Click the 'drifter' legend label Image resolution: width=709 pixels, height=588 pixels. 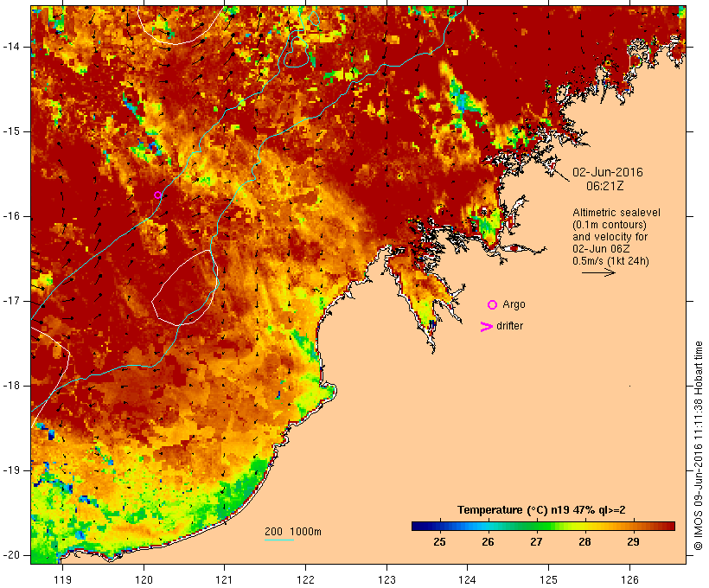click(x=509, y=326)
